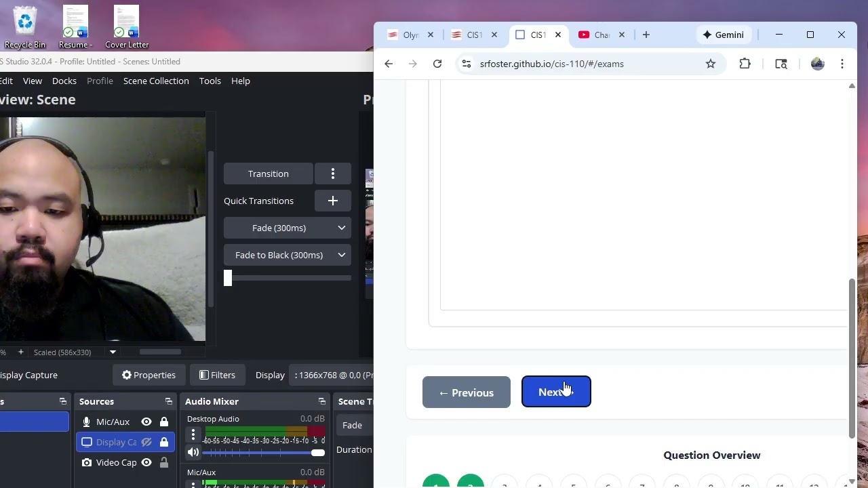Open the Scene Collection menu
Image resolution: width=868 pixels, height=488 pixels.
(156, 81)
